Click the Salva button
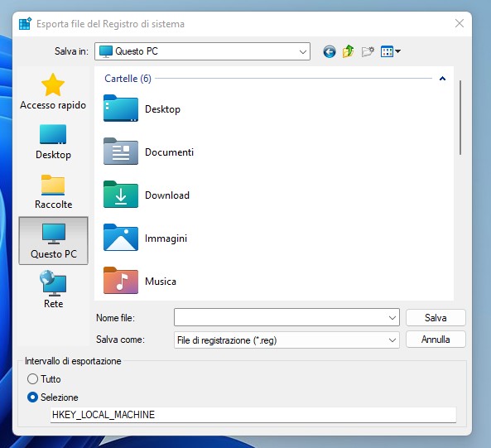This screenshot has height=448, width=491. coord(436,318)
